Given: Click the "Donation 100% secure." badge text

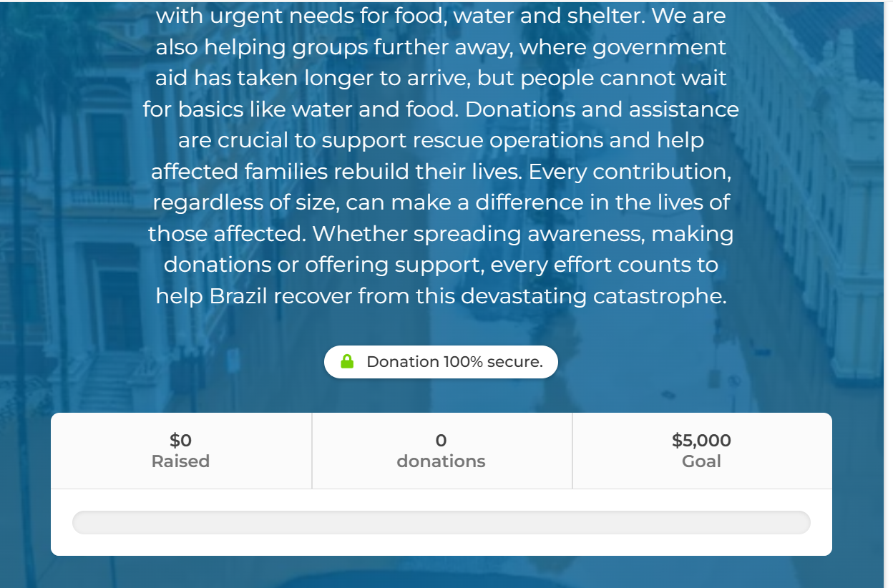Looking at the screenshot, I should (x=454, y=362).
